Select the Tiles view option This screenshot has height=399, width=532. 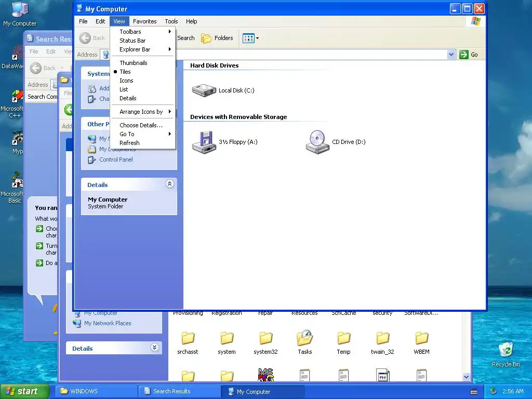[143, 72]
